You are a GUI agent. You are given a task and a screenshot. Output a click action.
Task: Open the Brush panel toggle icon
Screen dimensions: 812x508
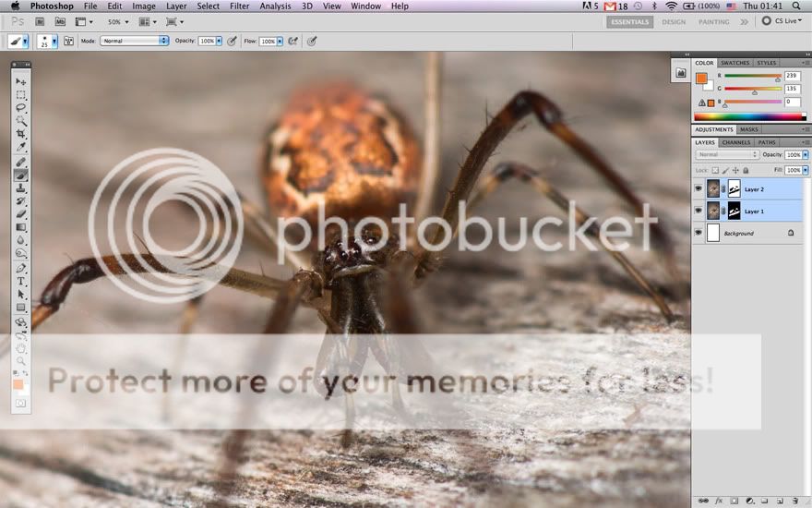coord(68,41)
